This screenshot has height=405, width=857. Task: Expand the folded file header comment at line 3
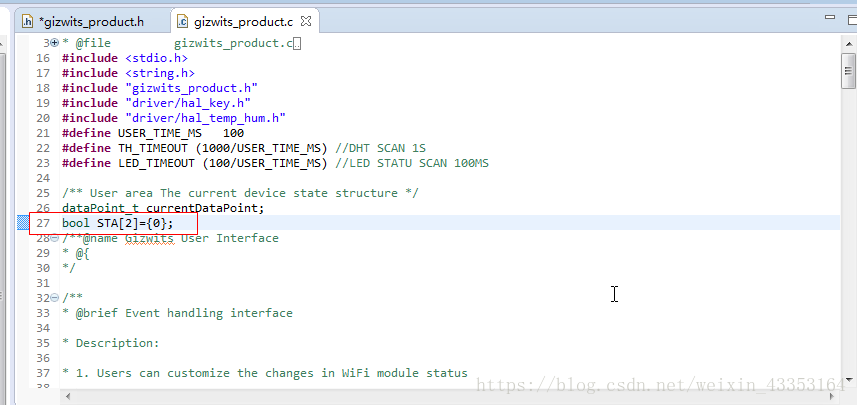(x=55, y=43)
